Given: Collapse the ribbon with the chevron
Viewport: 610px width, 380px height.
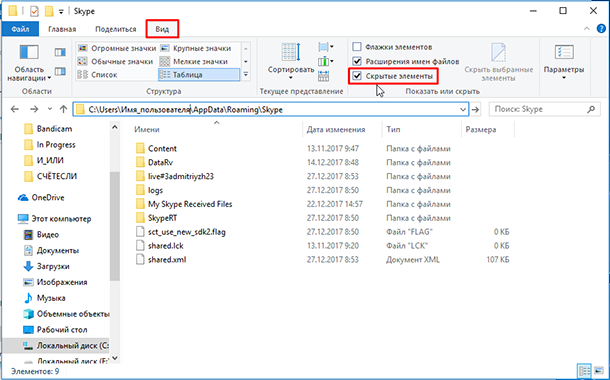Looking at the screenshot, I should coord(587,29).
